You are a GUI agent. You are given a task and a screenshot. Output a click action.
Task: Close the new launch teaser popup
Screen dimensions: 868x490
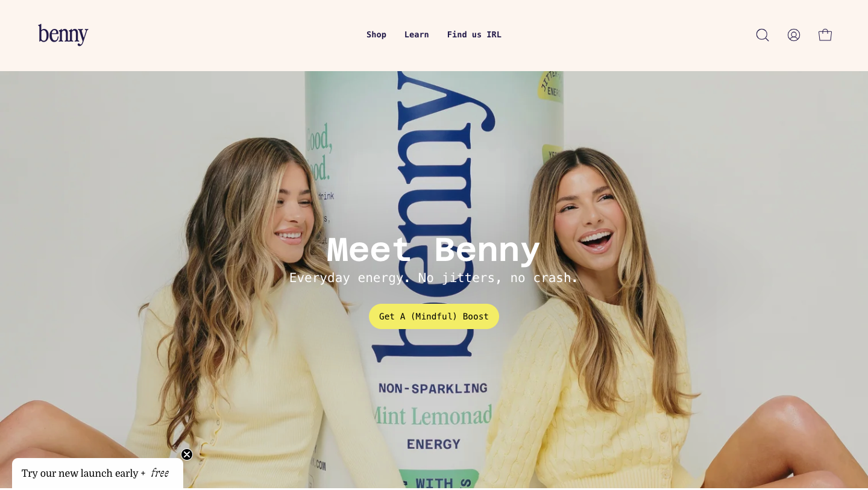tap(187, 454)
